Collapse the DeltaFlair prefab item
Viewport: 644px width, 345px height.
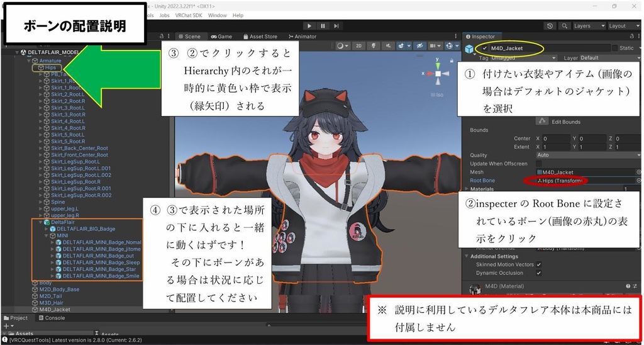pos(40,222)
